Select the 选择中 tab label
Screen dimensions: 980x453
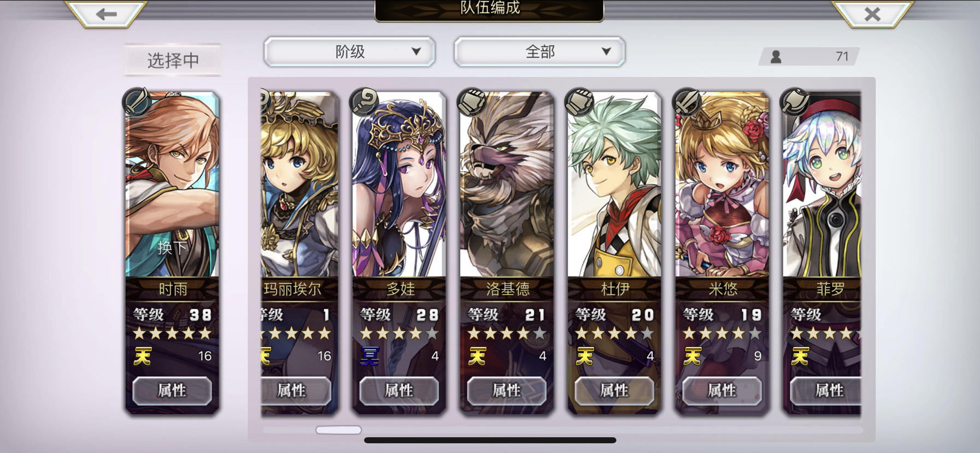click(x=173, y=60)
